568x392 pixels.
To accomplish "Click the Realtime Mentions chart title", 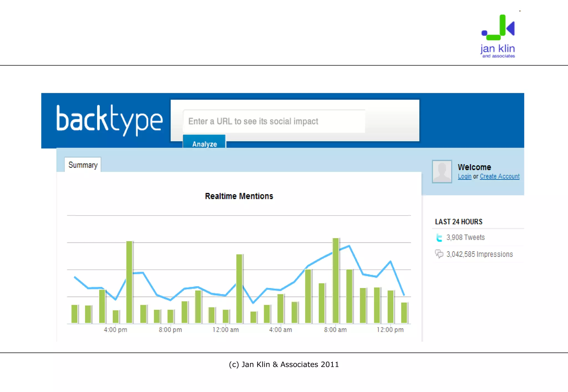I will pos(239,196).
